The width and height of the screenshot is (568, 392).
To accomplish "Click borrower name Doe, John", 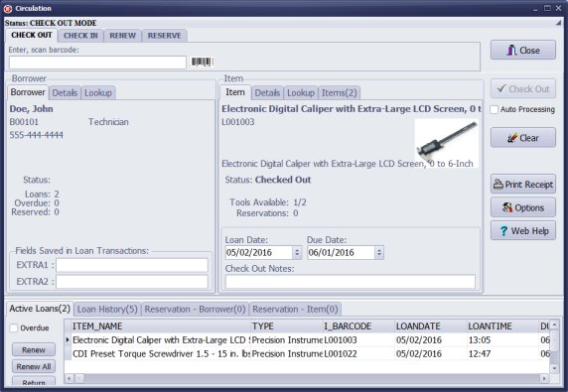I will click(x=31, y=108).
